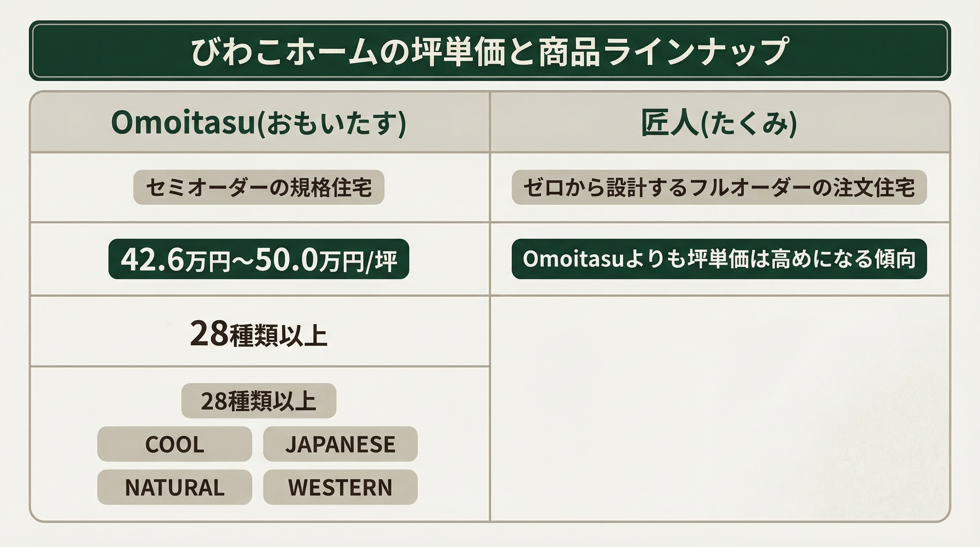Pick the WESTERN style tag

tap(340, 487)
